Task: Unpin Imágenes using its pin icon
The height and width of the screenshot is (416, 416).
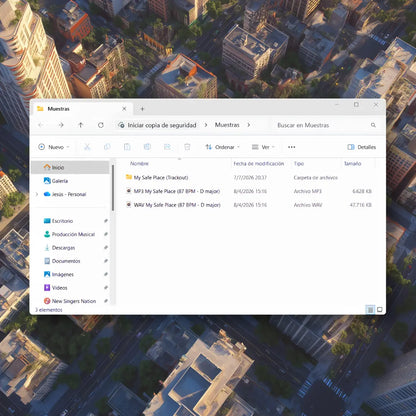Action: click(106, 274)
